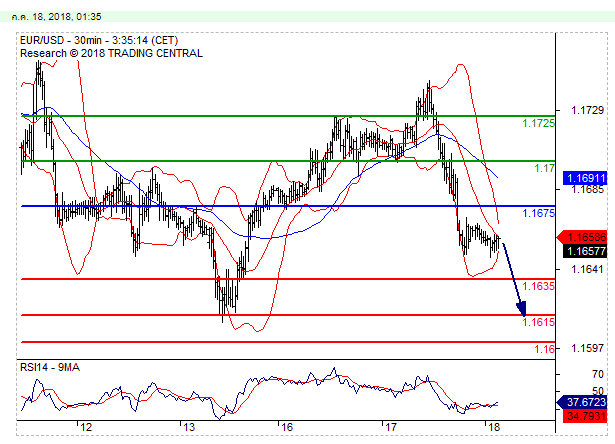Click the green 1.17 resistance label
This screenshot has height=444, width=615.
(544, 168)
